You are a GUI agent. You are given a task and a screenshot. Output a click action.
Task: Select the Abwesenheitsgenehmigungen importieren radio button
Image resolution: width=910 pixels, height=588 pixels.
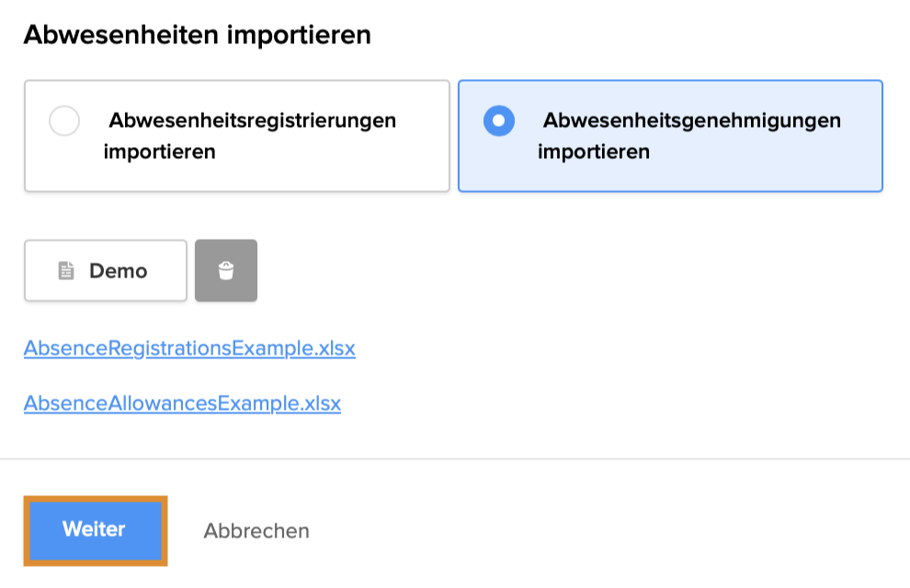coord(499,121)
